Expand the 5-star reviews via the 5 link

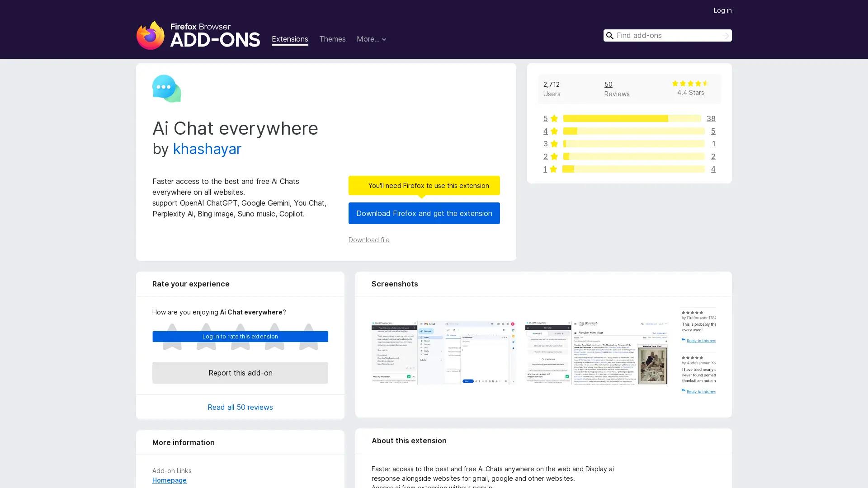[545, 118]
